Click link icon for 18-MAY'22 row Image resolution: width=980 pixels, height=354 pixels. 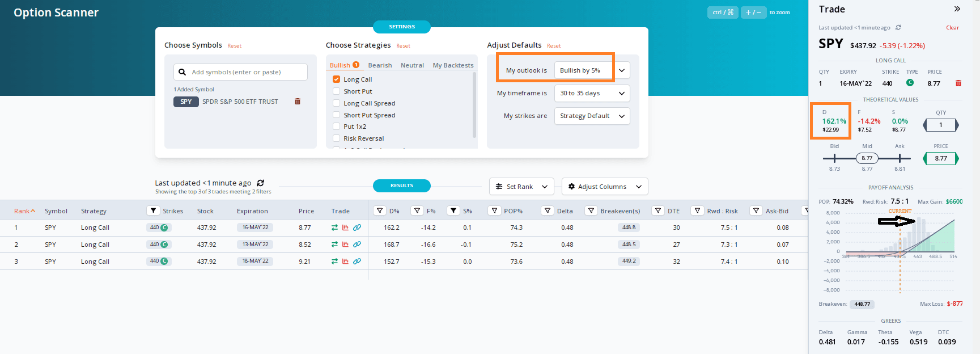[x=357, y=262]
